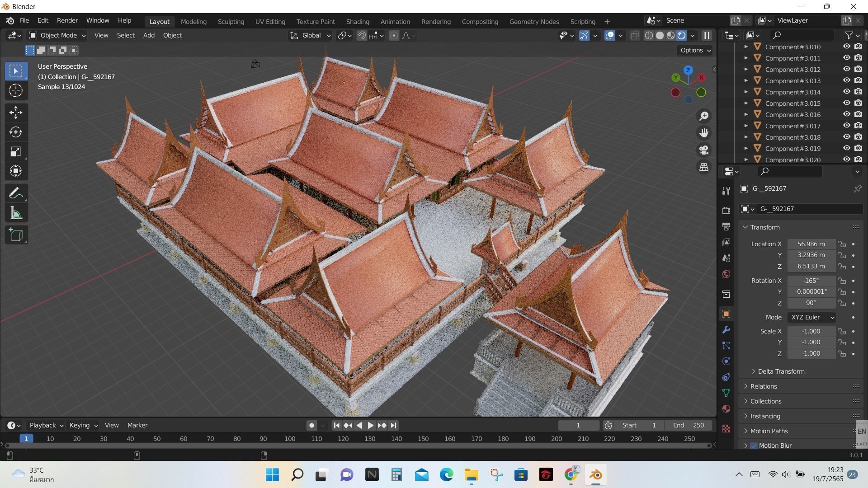Open the Material properties tab
This screenshot has height=488, width=868.
pos(726,409)
